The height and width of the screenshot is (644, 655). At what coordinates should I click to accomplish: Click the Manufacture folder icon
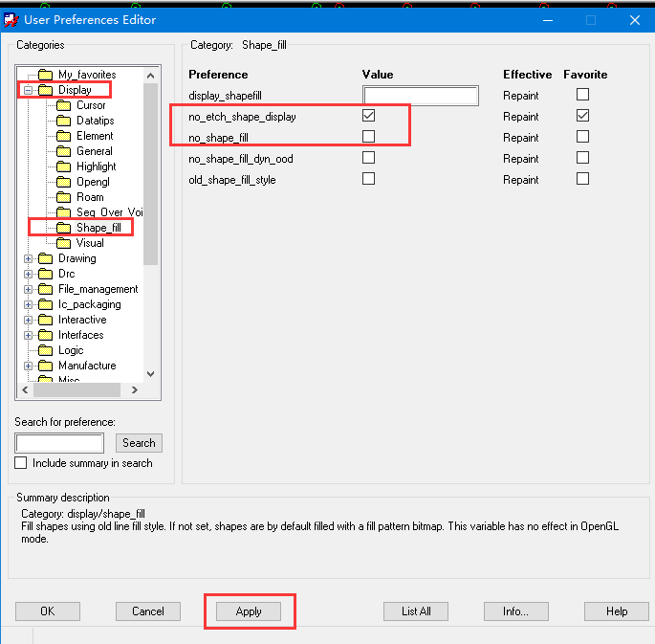(45, 366)
